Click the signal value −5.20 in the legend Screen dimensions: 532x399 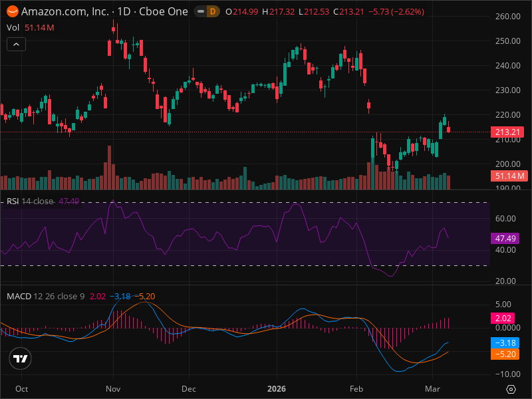[x=145, y=297]
